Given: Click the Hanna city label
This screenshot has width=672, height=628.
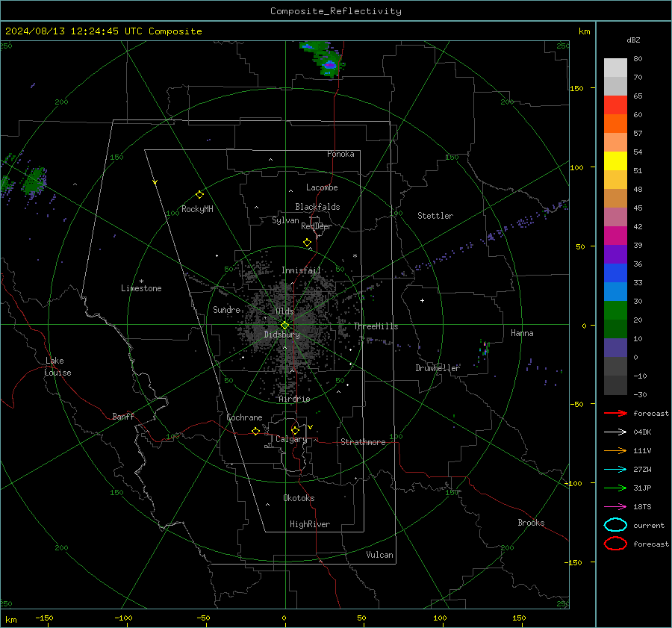Looking at the screenshot, I should coord(522,333).
